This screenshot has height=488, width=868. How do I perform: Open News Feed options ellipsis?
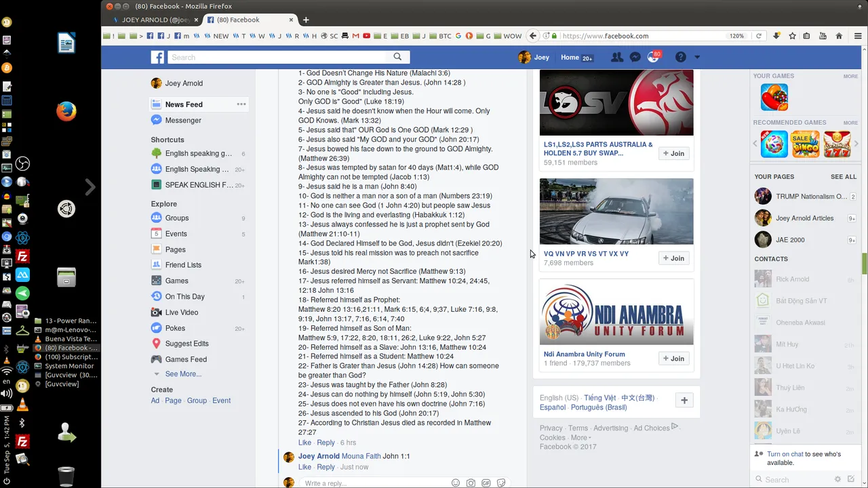(x=241, y=104)
